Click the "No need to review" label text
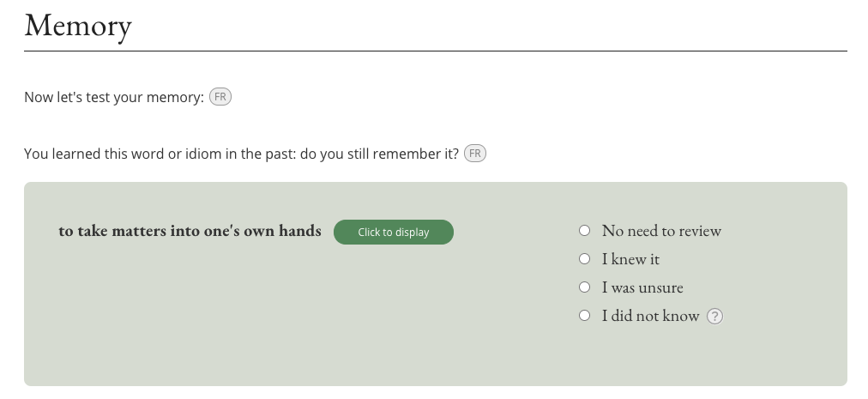 [661, 231]
